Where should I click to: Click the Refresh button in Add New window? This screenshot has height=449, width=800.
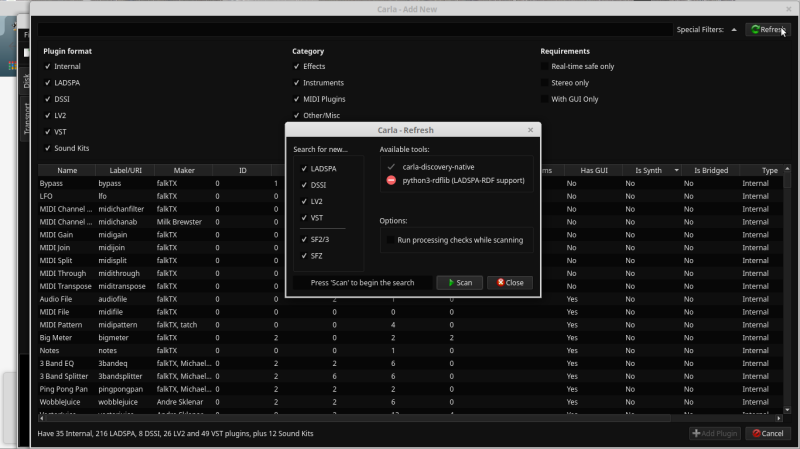coord(768,30)
